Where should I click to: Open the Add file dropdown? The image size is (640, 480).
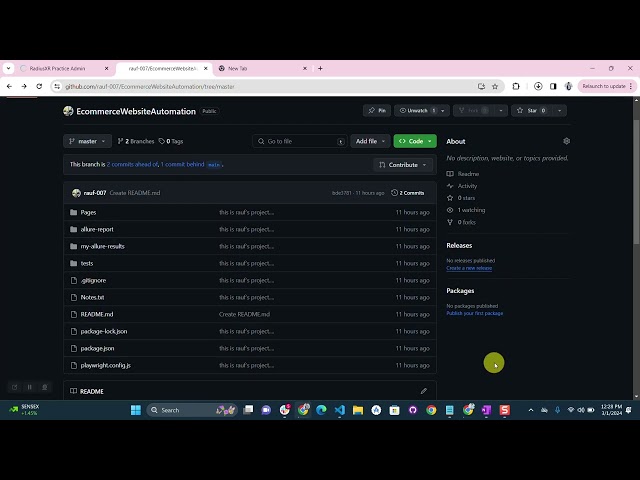(x=370, y=141)
